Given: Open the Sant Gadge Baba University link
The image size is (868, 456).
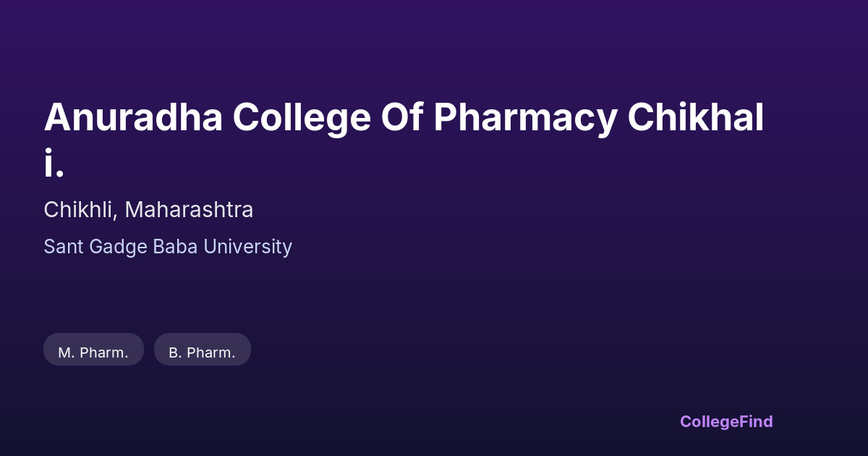Looking at the screenshot, I should 168,247.
